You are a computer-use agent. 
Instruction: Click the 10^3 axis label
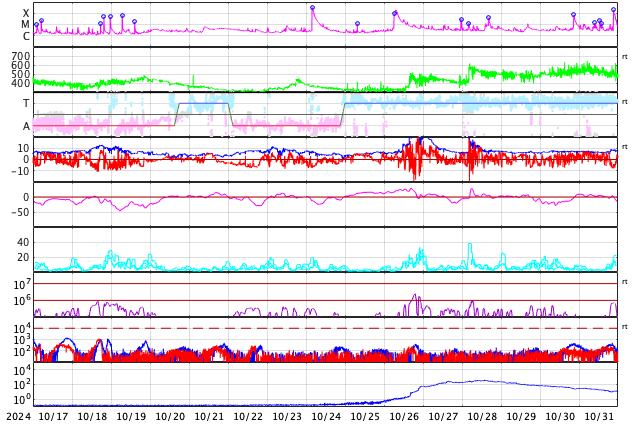point(22,340)
